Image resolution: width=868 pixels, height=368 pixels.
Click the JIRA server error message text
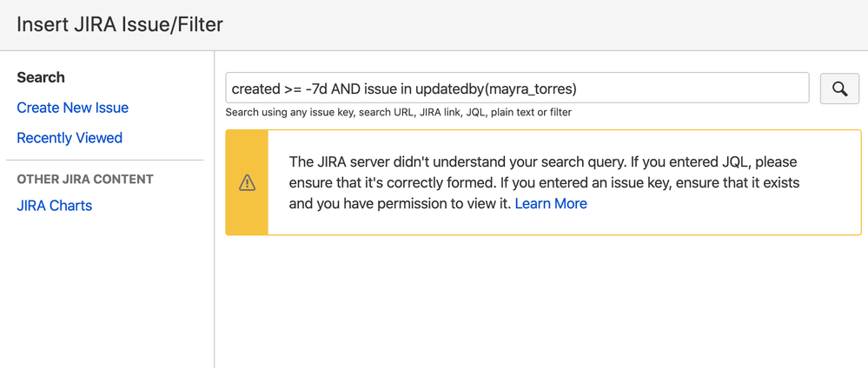[544, 182]
